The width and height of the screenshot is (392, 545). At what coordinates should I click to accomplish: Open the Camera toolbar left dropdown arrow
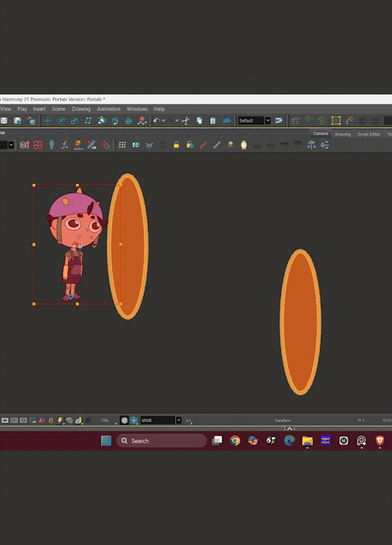click(11, 145)
